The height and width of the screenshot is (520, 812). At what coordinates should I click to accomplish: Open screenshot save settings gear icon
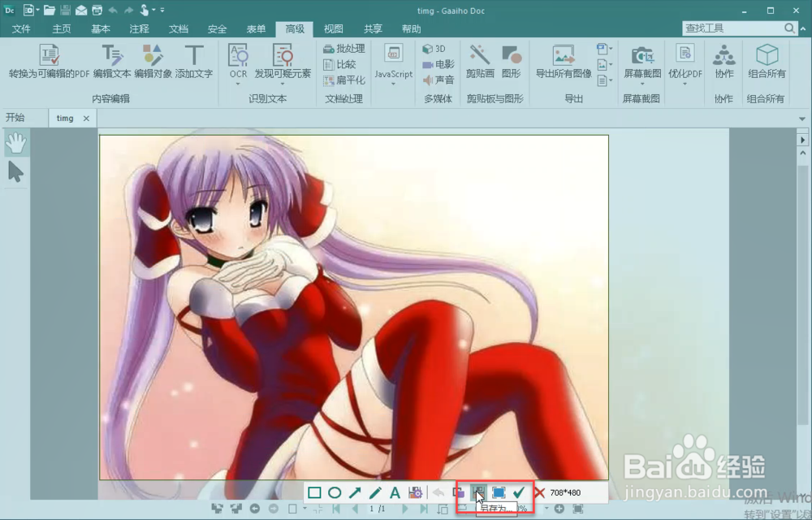(415, 492)
